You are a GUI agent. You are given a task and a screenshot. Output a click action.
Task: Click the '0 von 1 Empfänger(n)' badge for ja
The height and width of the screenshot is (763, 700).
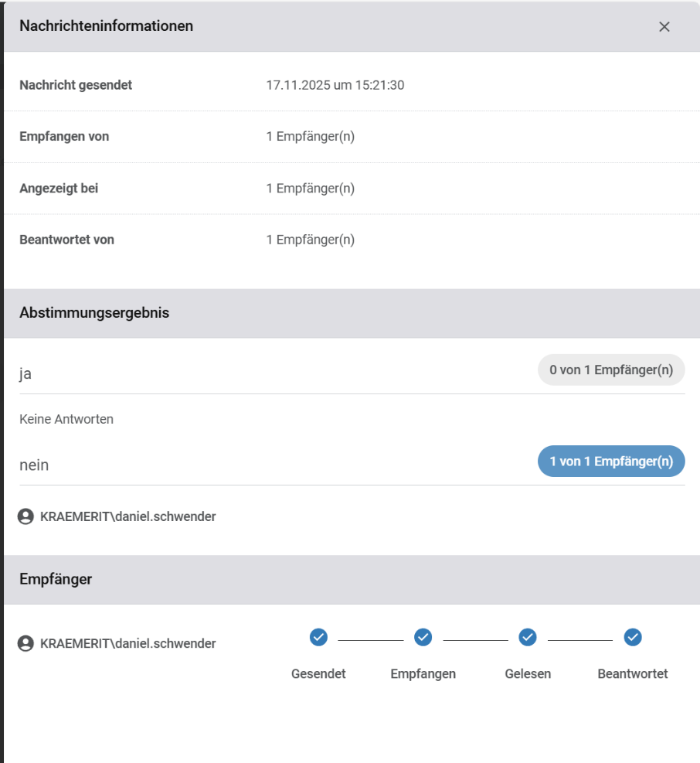pos(610,370)
